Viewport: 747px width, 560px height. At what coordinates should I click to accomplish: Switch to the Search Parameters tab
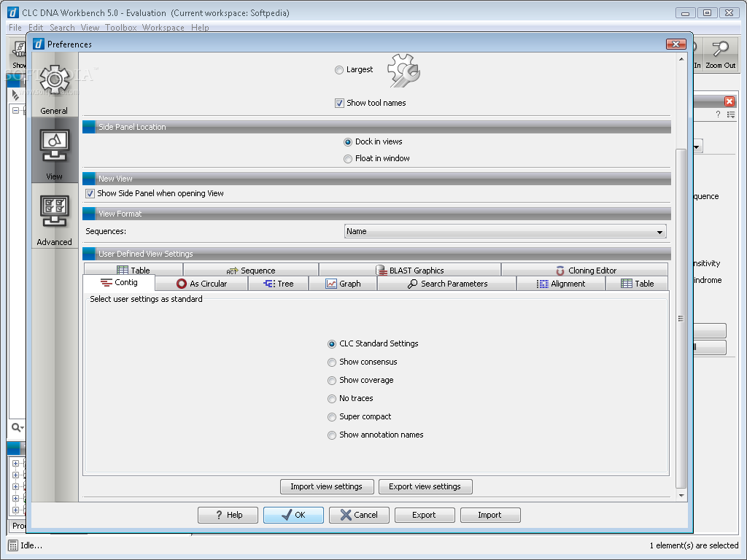(447, 284)
